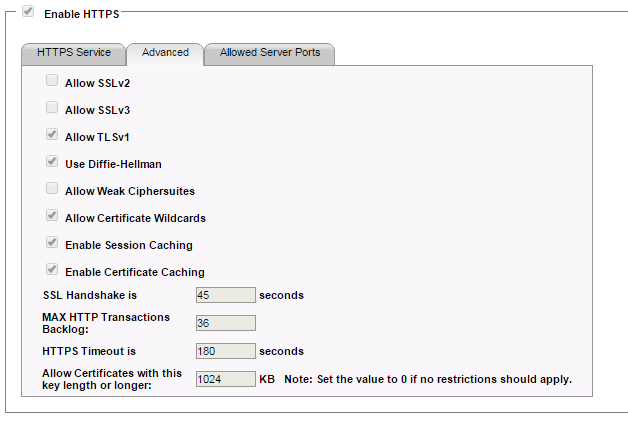Click the SSL Handshake seconds input field
Viewport: 628px width, 422px height.
pos(225,295)
